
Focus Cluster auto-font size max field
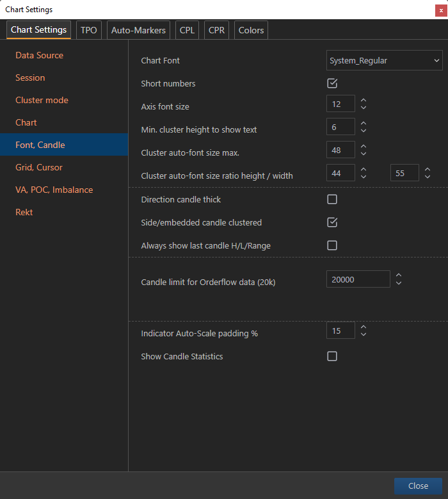point(340,150)
